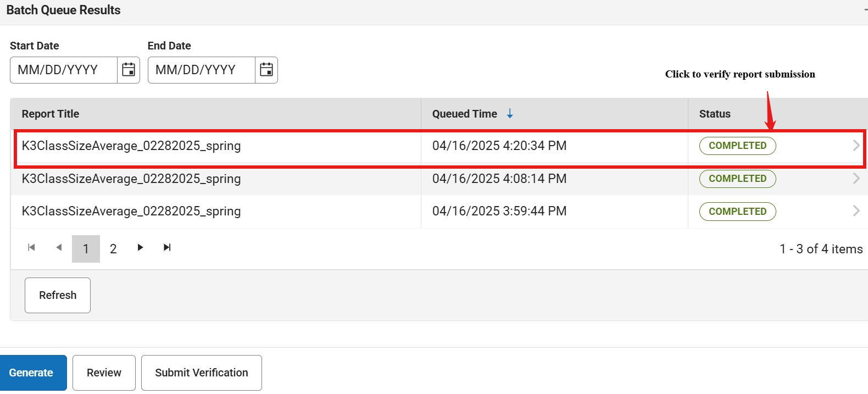Expand the 4:08:14 PM report row chevron
The width and height of the screenshot is (868, 394).
click(856, 179)
